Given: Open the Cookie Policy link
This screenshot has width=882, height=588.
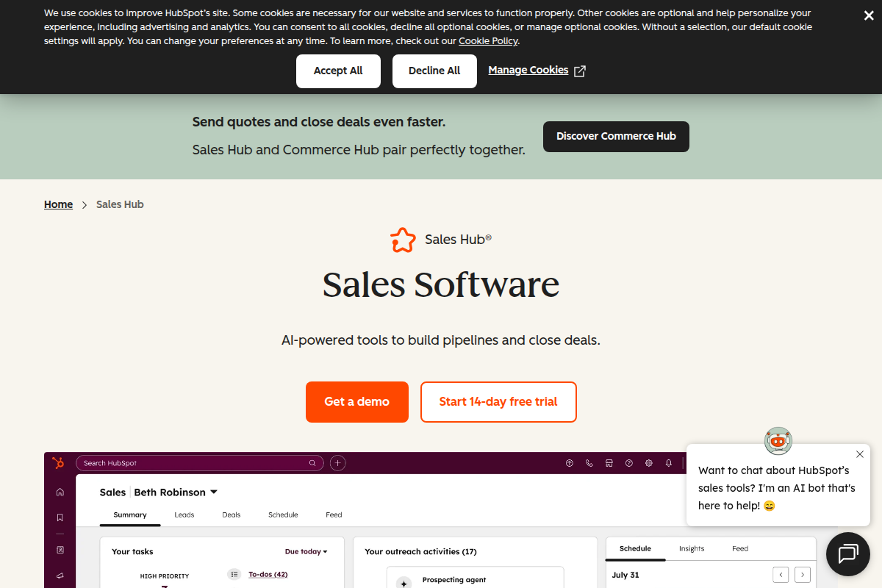Looking at the screenshot, I should pyautogui.click(x=488, y=41).
